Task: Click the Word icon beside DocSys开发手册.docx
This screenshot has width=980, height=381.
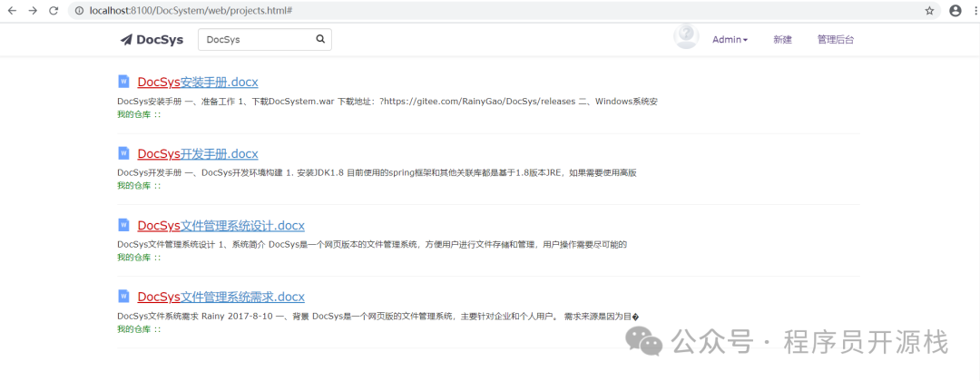Action: coord(124,153)
